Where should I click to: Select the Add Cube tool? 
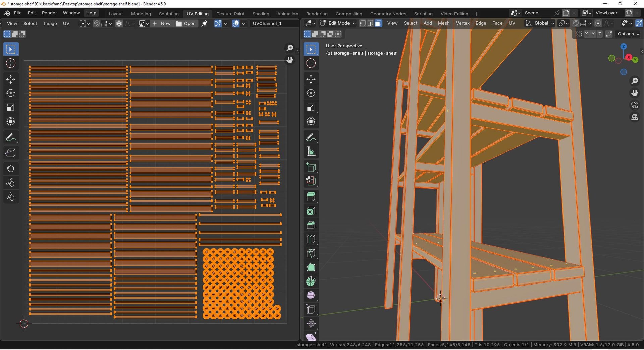tap(311, 167)
